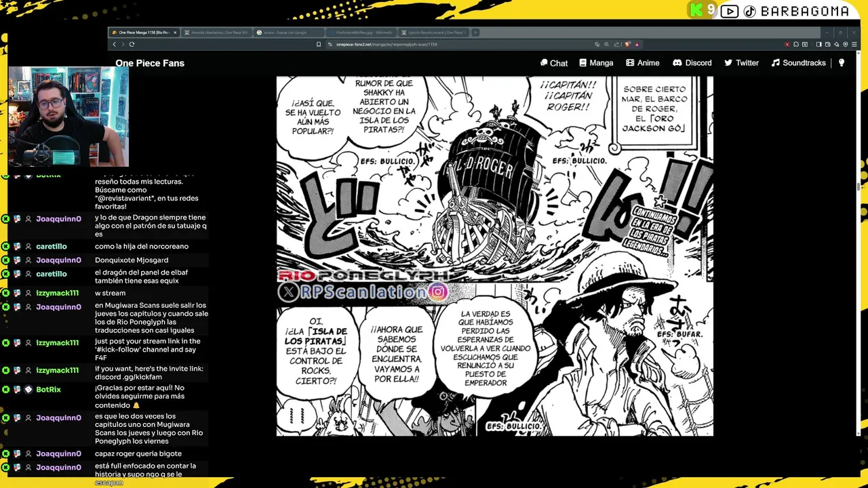Open the red shield extension icon

click(x=787, y=44)
